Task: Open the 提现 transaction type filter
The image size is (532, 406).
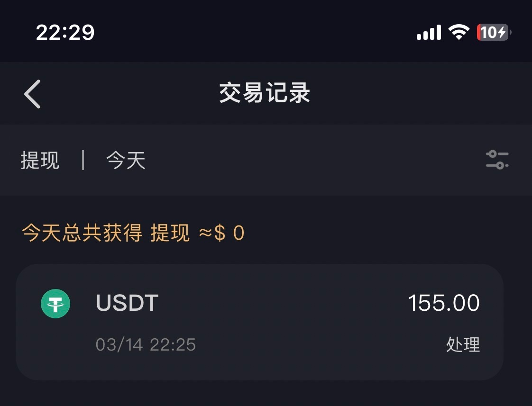Action: tap(40, 161)
